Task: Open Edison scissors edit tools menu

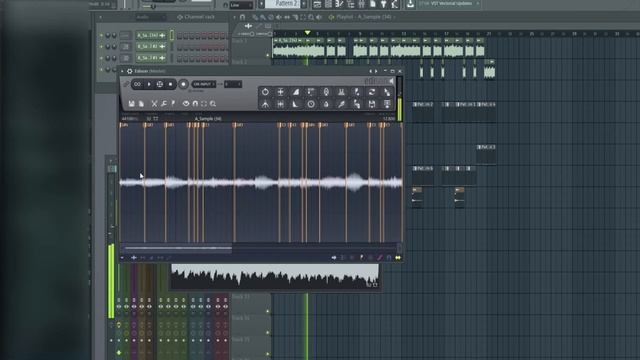Action: pyautogui.click(x=154, y=104)
